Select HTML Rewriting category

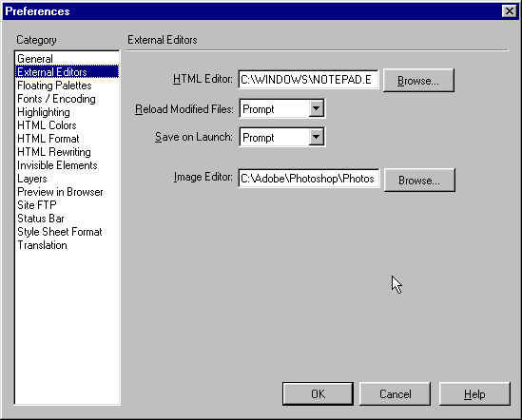pos(54,152)
